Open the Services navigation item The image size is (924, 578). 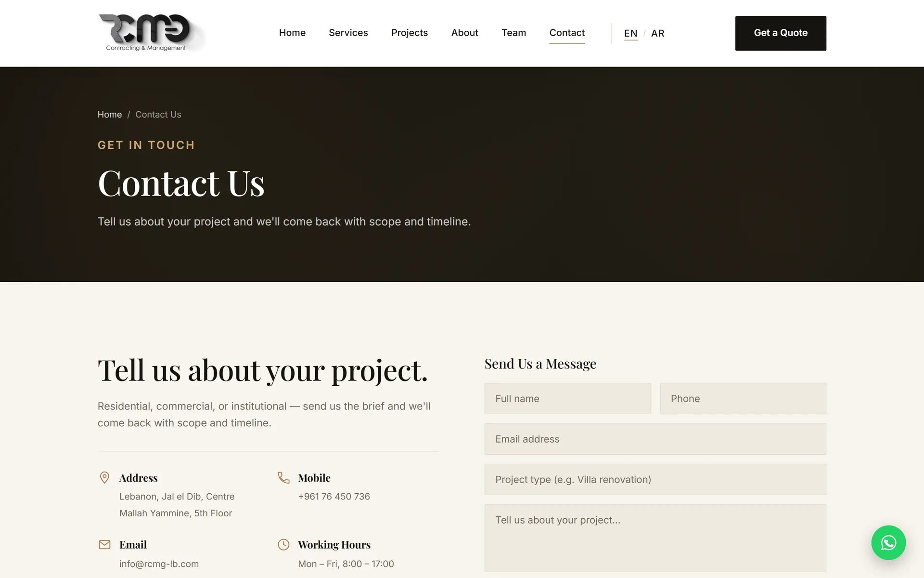tap(348, 33)
